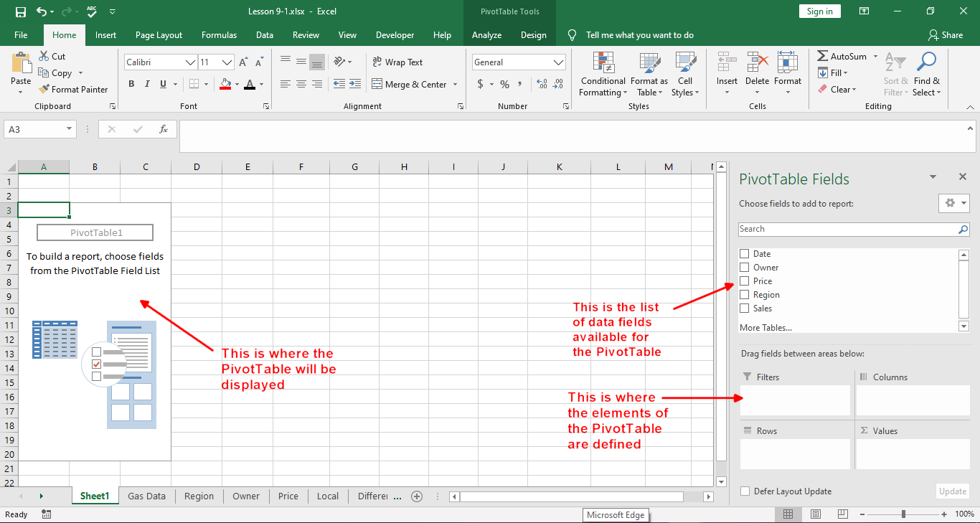Click the Sign in button
Viewport: 980px width, 523px height.
819,11
